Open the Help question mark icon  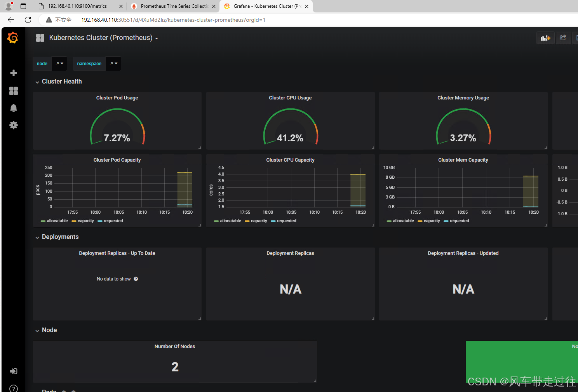click(x=14, y=388)
